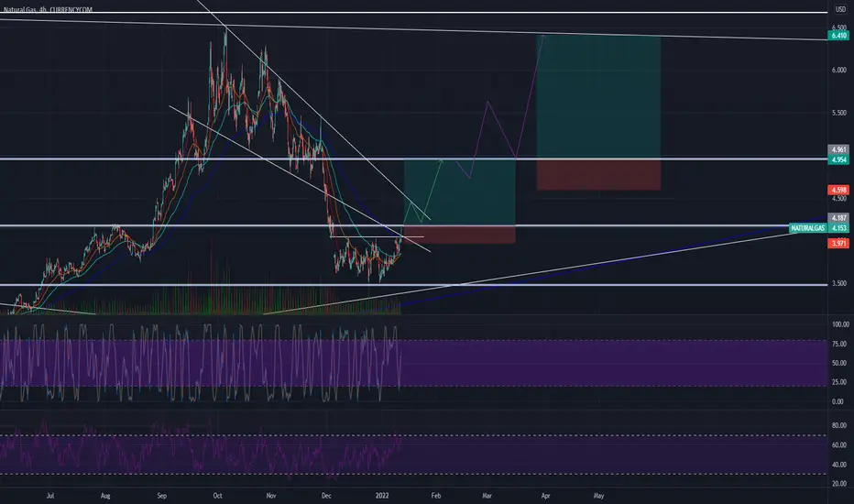The image size is (854, 504).
Task: Click the NATURALGAS symbol tag
Action: (x=807, y=228)
